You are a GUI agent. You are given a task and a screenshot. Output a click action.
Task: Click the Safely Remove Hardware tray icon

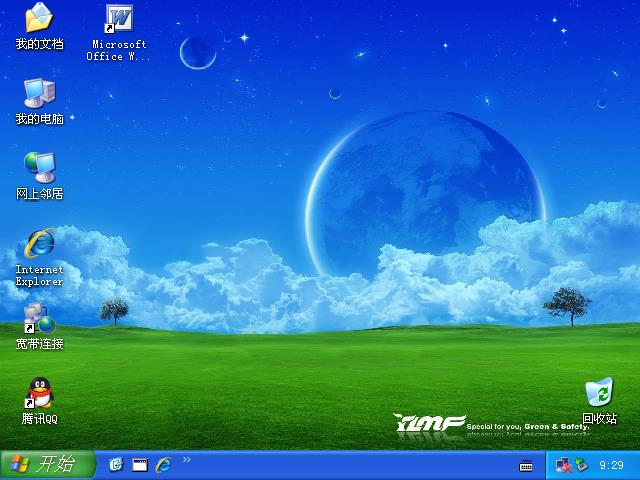click(x=581, y=464)
